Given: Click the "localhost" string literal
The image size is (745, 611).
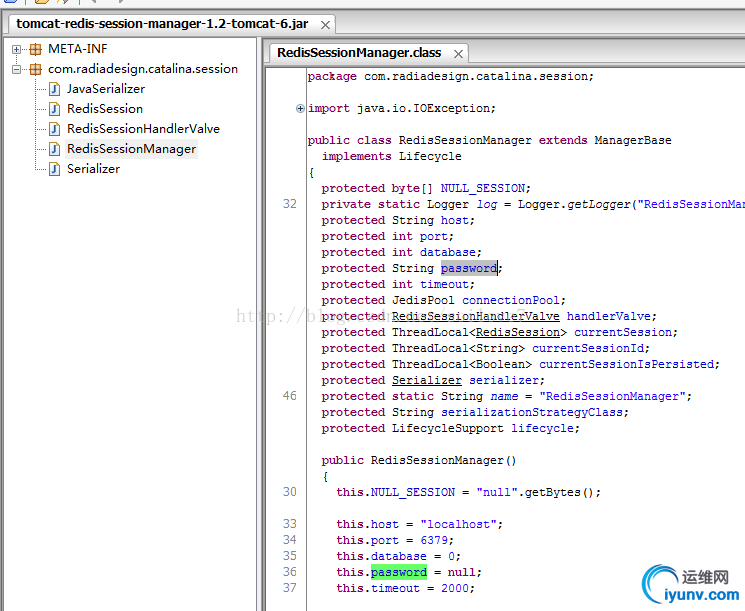Looking at the screenshot, I should tap(458, 525).
